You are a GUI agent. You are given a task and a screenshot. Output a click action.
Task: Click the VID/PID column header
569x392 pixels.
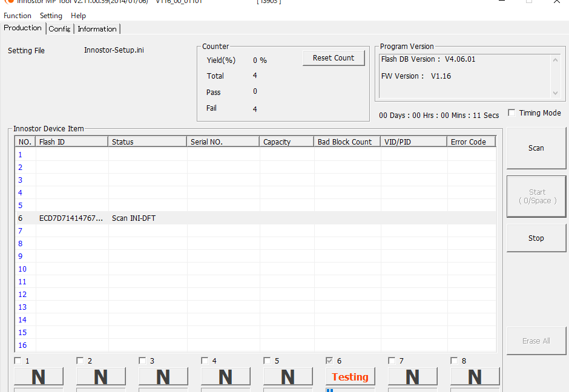pos(413,142)
